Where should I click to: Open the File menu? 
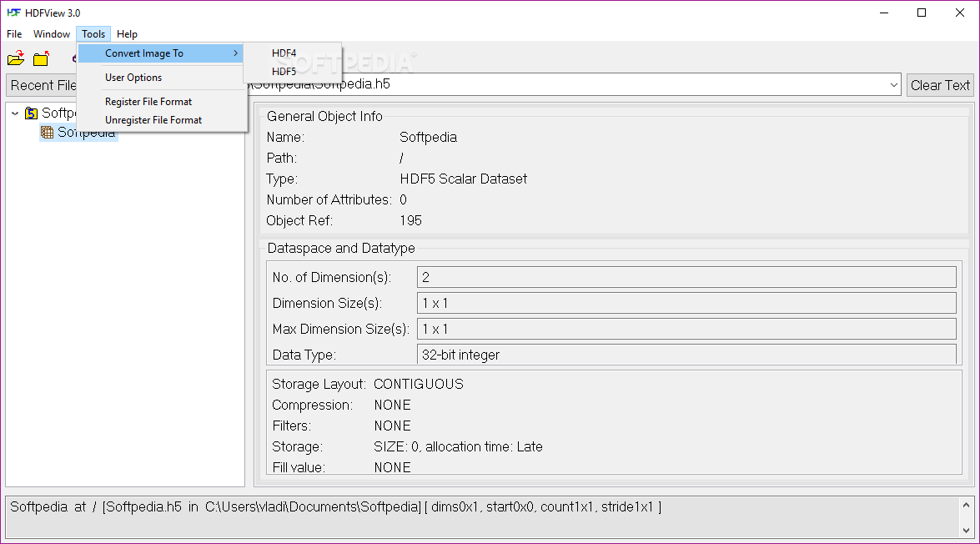pyautogui.click(x=14, y=33)
